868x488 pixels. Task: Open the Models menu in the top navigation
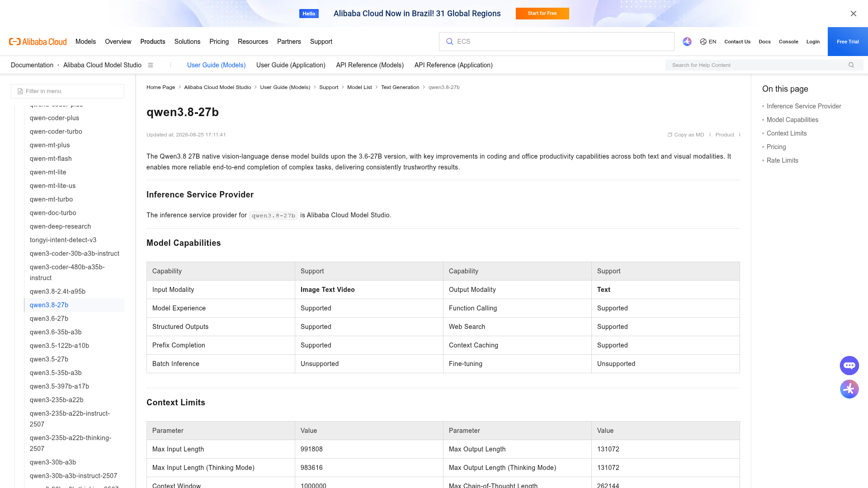85,42
